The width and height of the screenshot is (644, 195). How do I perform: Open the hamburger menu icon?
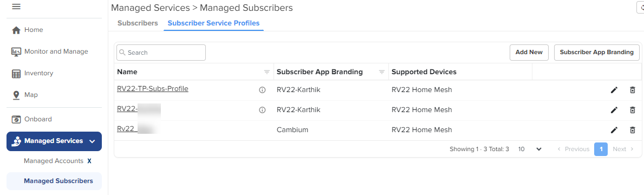(x=16, y=6)
